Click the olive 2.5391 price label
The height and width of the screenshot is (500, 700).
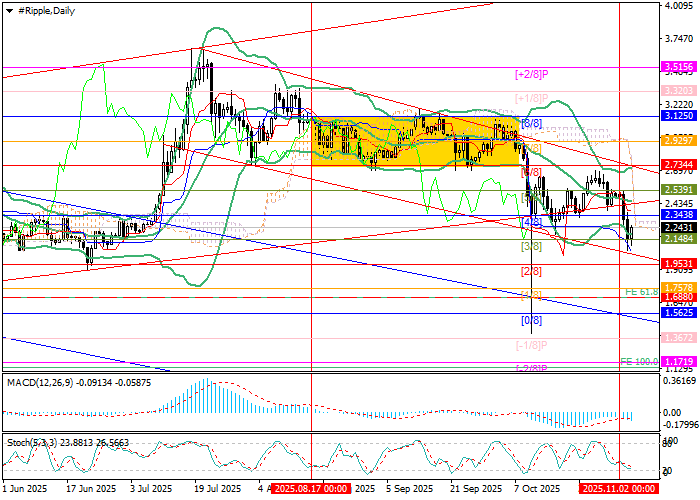[x=679, y=190]
